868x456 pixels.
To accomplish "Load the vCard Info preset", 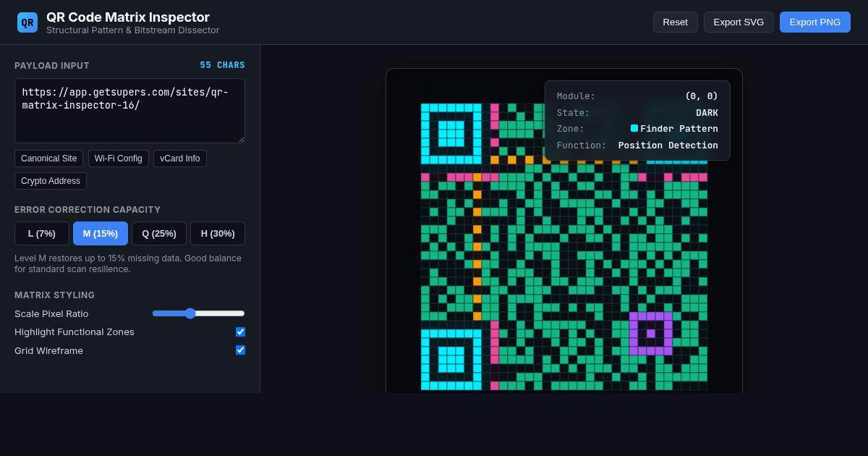I will [x=180, y=159].
